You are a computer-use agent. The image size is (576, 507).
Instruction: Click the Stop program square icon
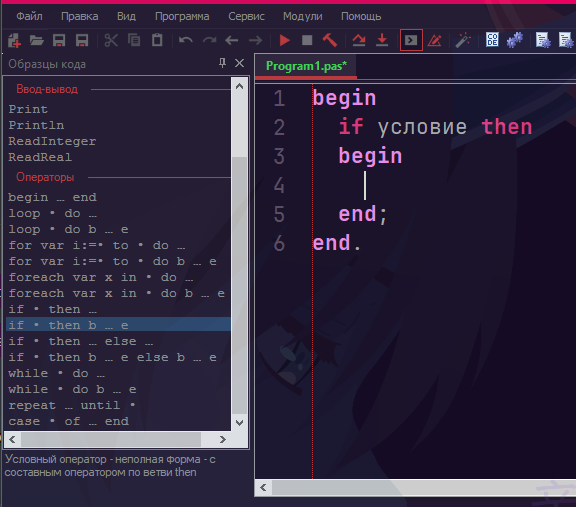(307, 40)
